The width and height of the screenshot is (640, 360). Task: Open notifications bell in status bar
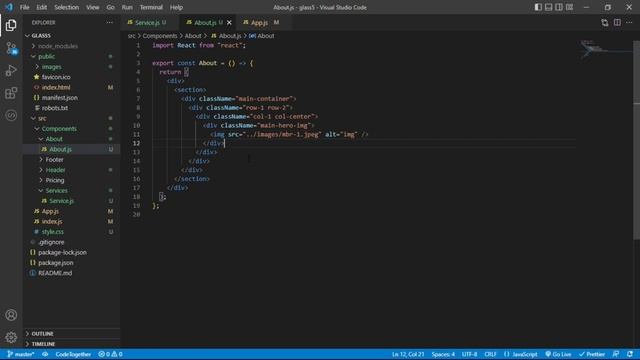630,354
